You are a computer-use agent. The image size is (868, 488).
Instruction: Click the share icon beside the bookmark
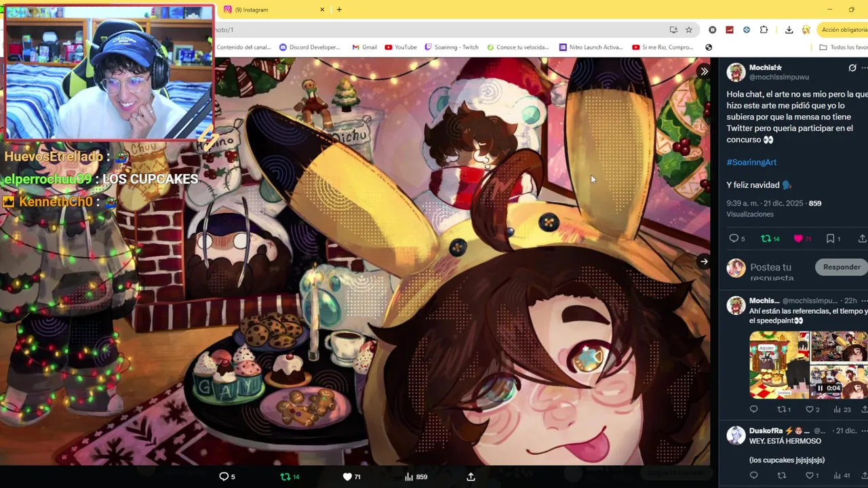point(863,239)
